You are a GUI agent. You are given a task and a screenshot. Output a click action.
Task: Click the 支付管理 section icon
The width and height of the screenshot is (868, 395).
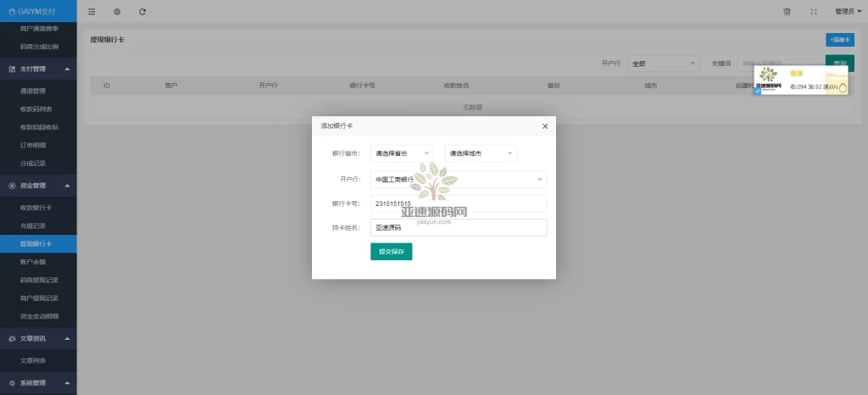12,70
